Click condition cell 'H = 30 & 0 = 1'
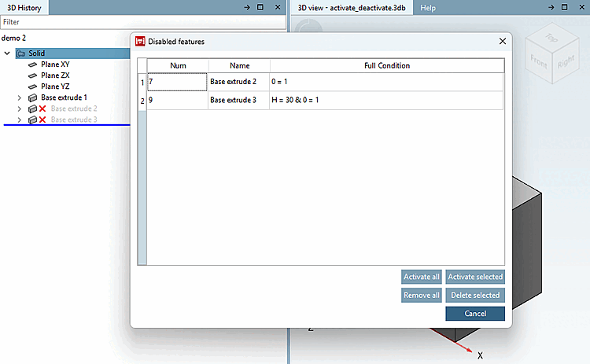The height and width of the screenshot is (364, 590). pyautogui.click(x=386, y=101)
